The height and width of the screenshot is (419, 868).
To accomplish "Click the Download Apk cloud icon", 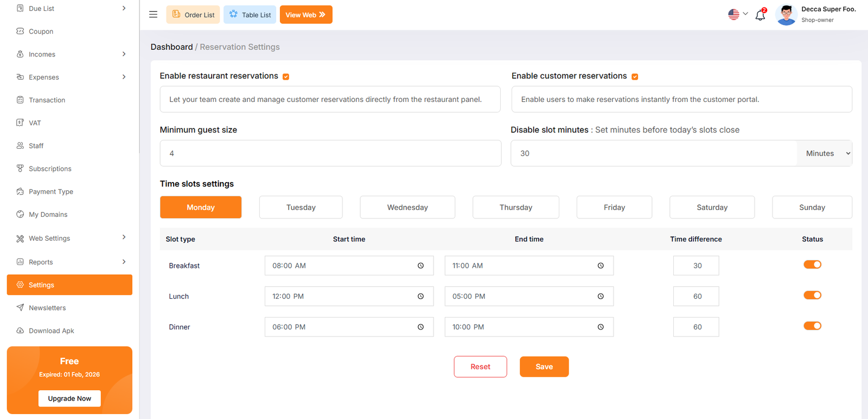I will [20, 331].
